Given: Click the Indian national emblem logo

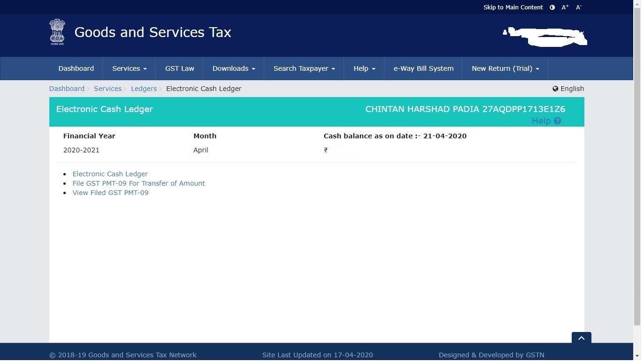Looking at the screenshot, I should [x=57, y=32].
